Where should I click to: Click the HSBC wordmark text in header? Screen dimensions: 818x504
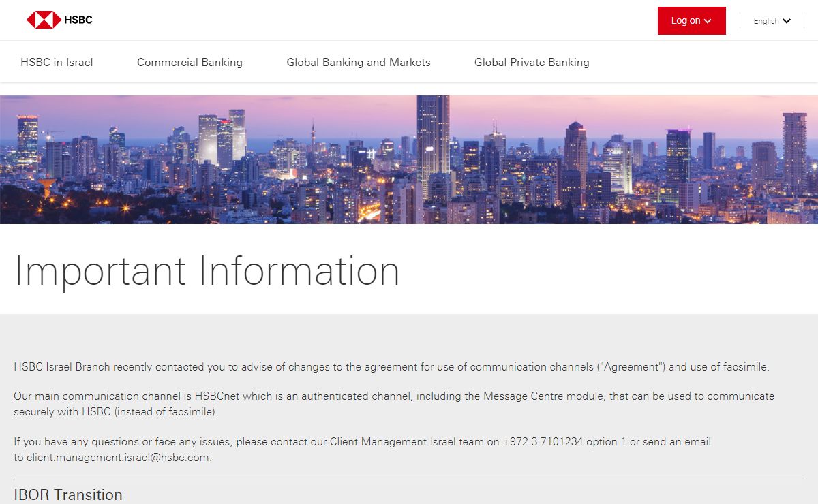[x=78, y=20]
